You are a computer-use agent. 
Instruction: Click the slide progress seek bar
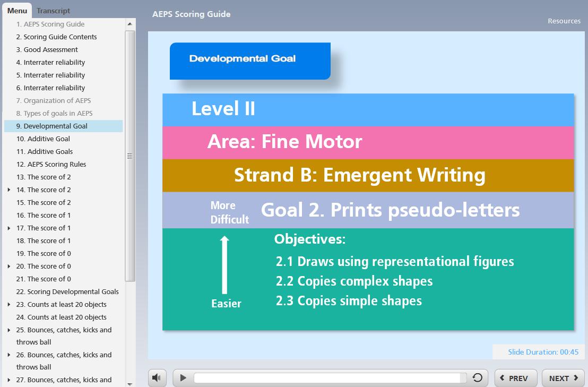330,377
